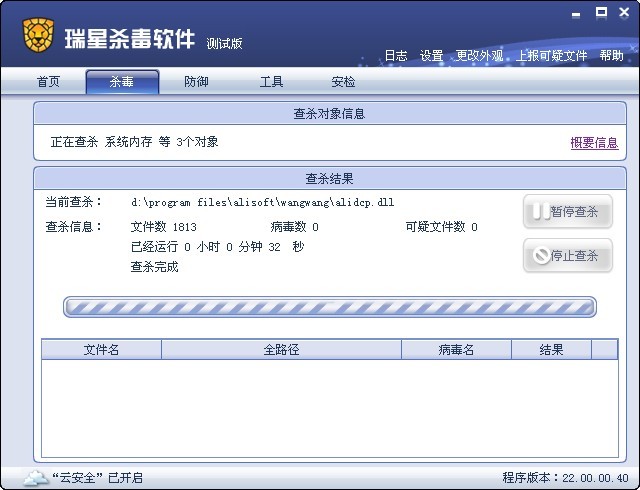Click the 已经运行 elapsed time text
Viewport: 640px width, 490px height.
pos(218,247)
